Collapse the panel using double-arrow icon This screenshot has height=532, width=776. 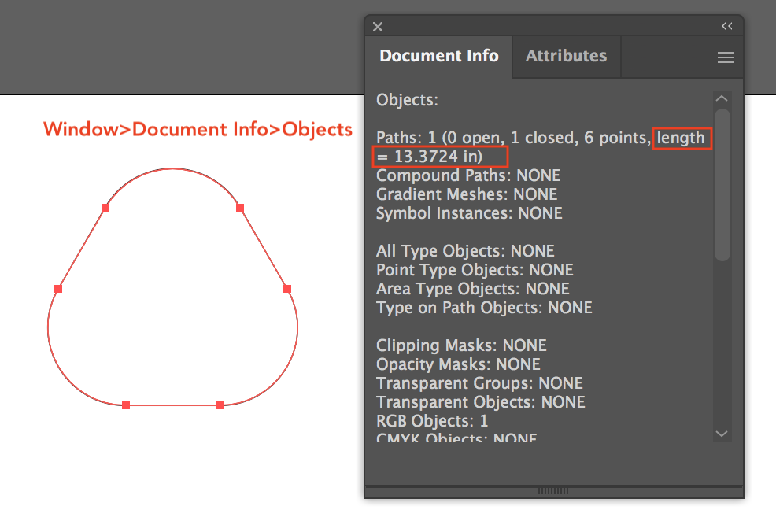click(x=726, y=26)
